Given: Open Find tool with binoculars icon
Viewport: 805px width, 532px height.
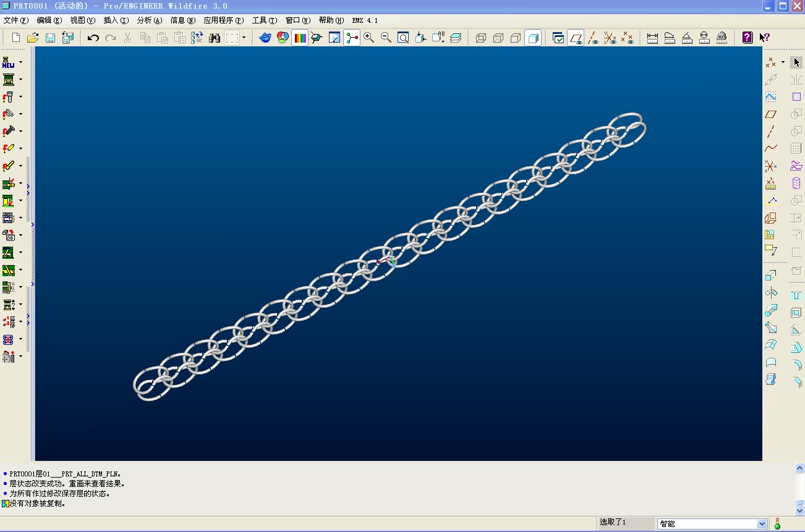Looking at the screenshot, I should point(215,38).
